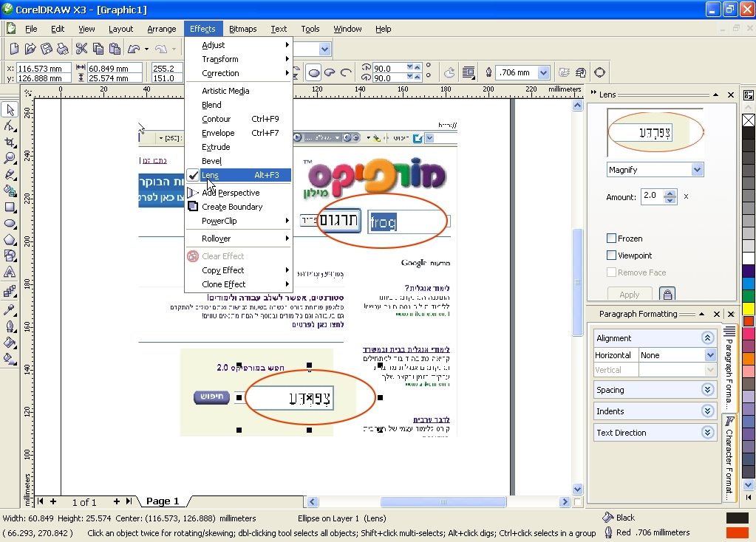Screen dimensions: 756x542
Task: Select the Basic Shapes tool
Action: (x=10, y=255)
